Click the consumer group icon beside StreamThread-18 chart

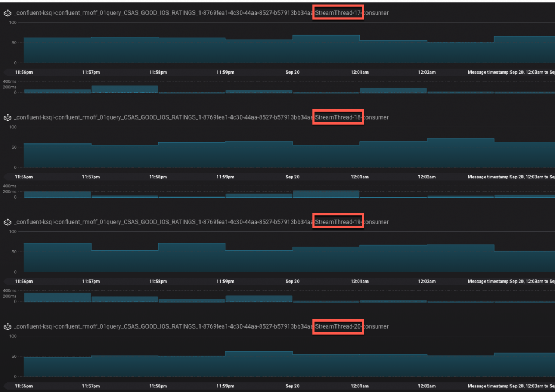7,117
